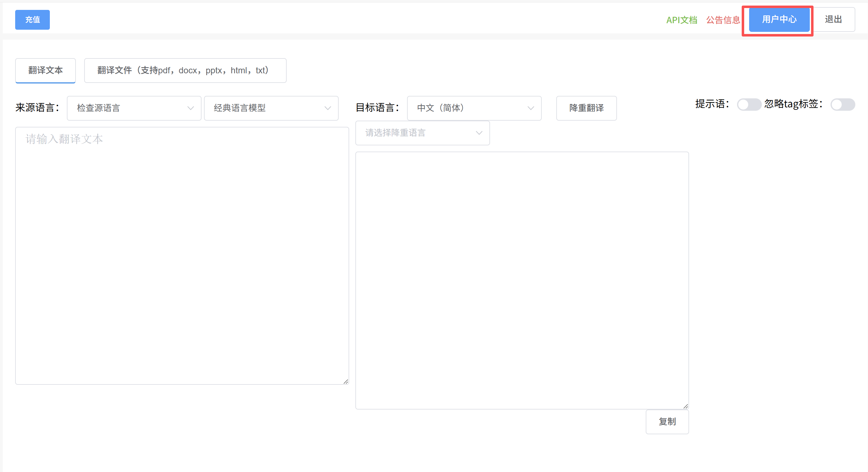Click the 复制 copy button
868x472 pixels.
(x=667, y=422)
